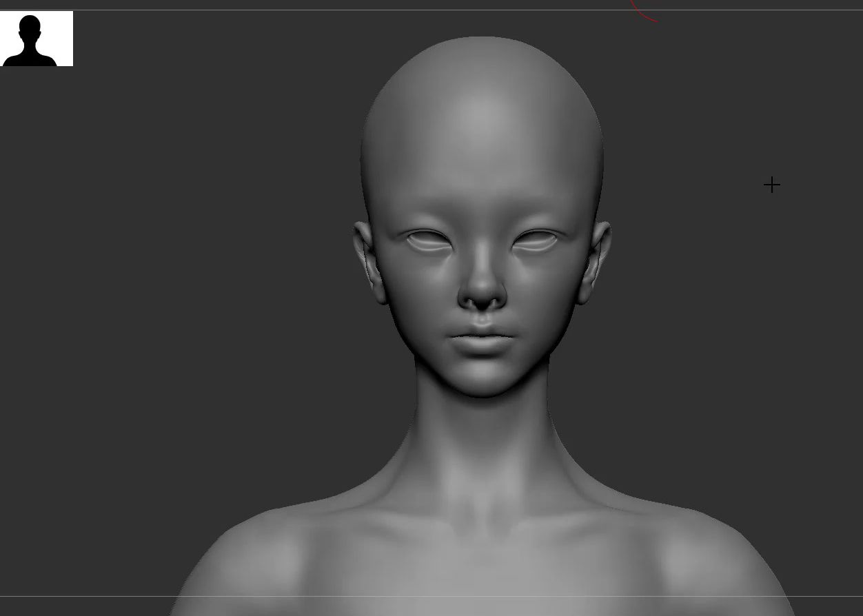This screenshot has width=863, height=616.
Task: Click the center of the model's lips
Action: point(482,339)
